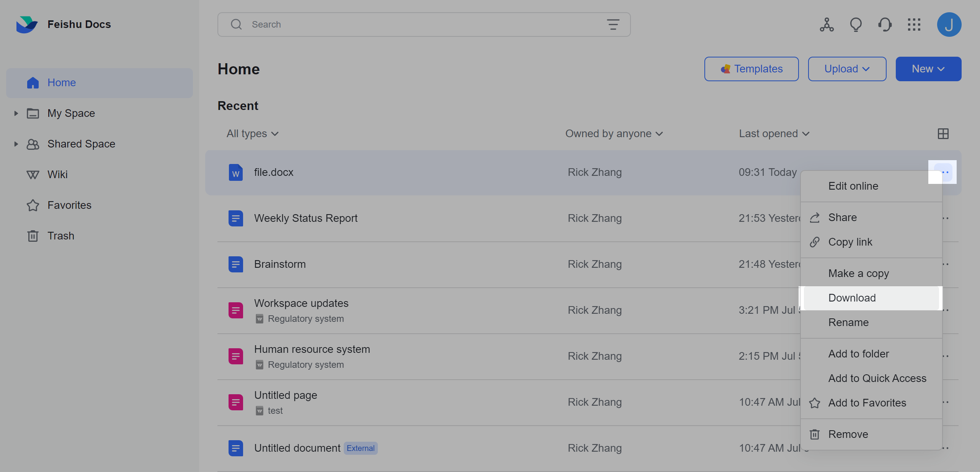Click the Favorites star icon
Screen dimensions: 980x472
pos(33,205)
